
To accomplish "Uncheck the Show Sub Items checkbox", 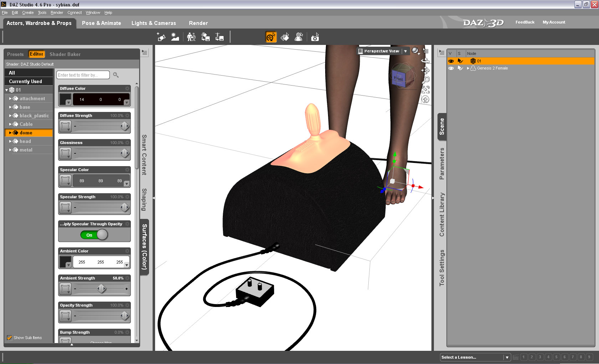I will click(10, 338).
